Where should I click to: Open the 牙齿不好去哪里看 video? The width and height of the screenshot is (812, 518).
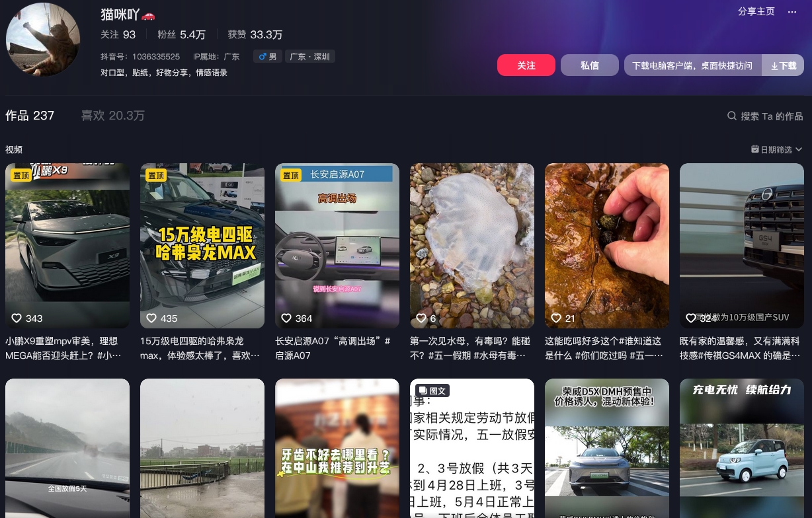pos(337,448)
